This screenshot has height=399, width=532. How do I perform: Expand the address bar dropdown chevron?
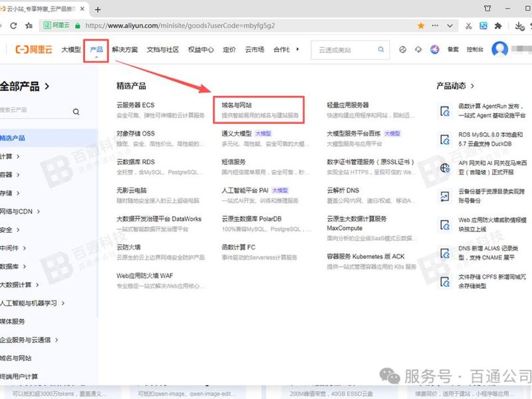coord(450,26)
